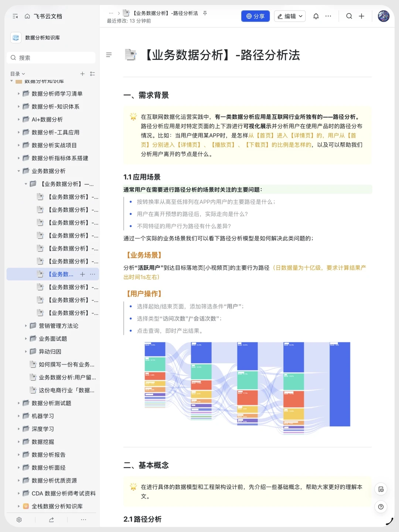The height and width of the screenshot is (532, 399).
Task: Click the 飞书云文档 title text
Action: point(48,16)
